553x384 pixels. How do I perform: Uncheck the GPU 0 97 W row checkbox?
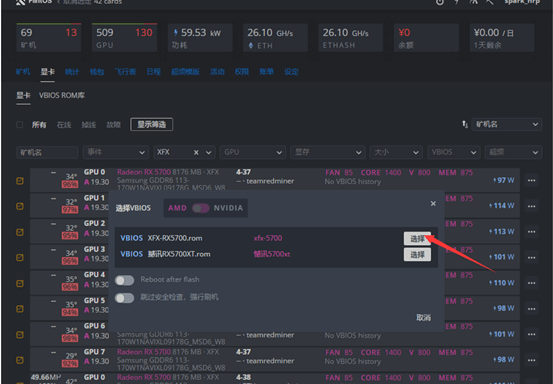[x=20, y=181]
